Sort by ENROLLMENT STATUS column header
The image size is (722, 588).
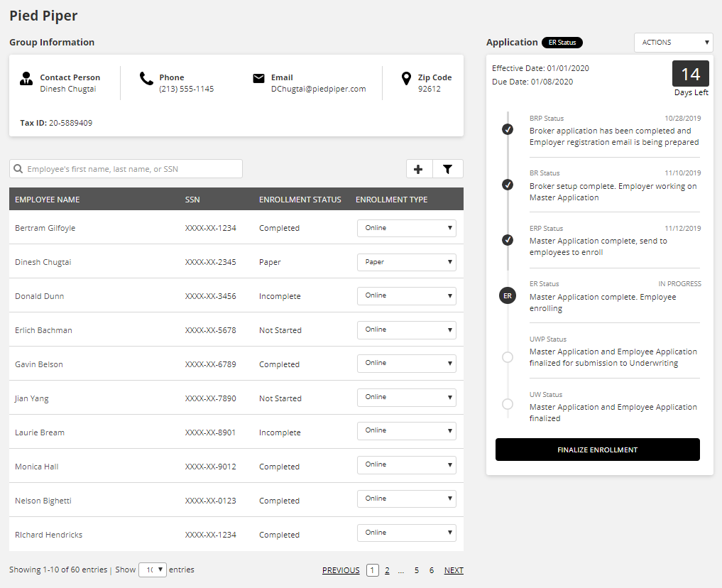[x=300, y=200]
